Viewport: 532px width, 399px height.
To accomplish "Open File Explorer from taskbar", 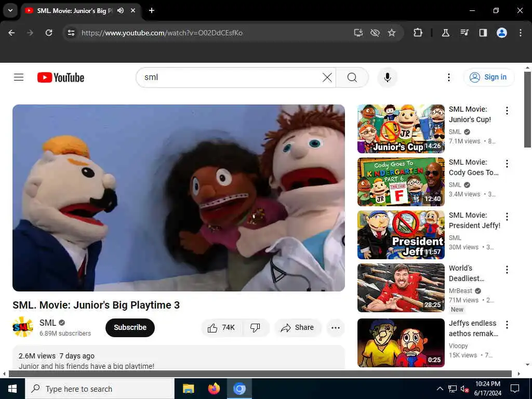I will coord(188,389).
